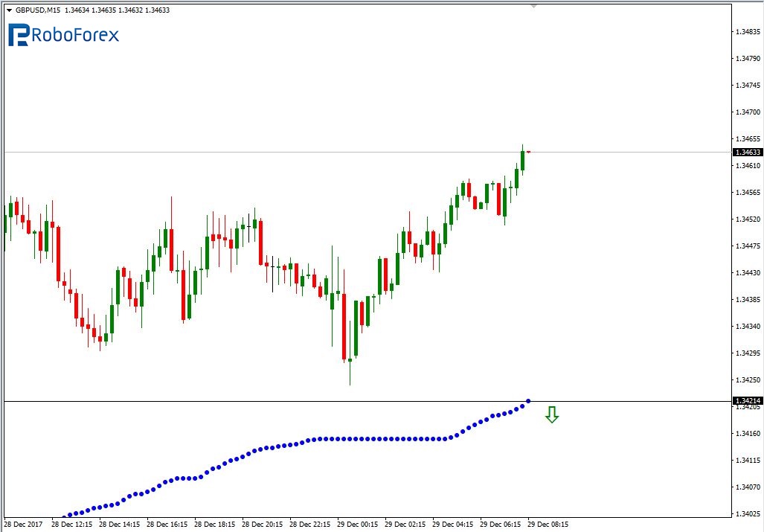
Task: Select the tall green candle before the latest one
Action: (522, 161)
